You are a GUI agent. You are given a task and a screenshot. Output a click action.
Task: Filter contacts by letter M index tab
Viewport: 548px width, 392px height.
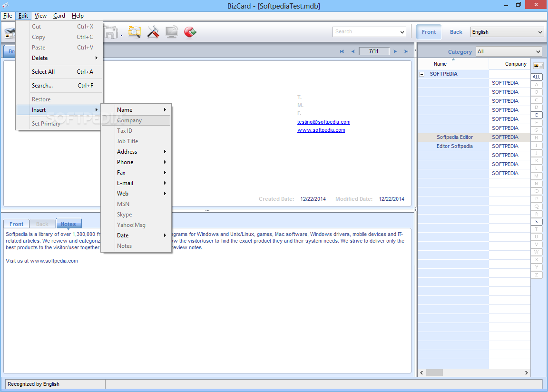point(537,176)
